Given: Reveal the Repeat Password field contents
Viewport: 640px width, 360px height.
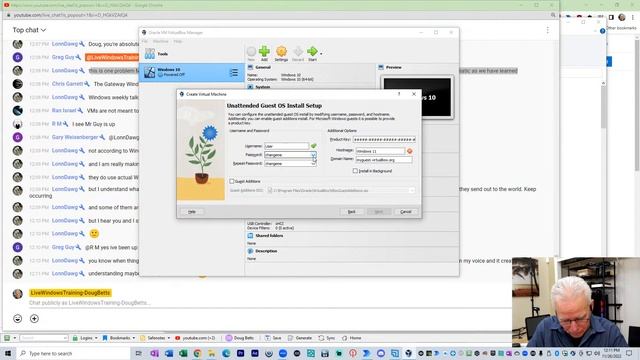Looking at the screenshot, I should (x=313, y=164).
